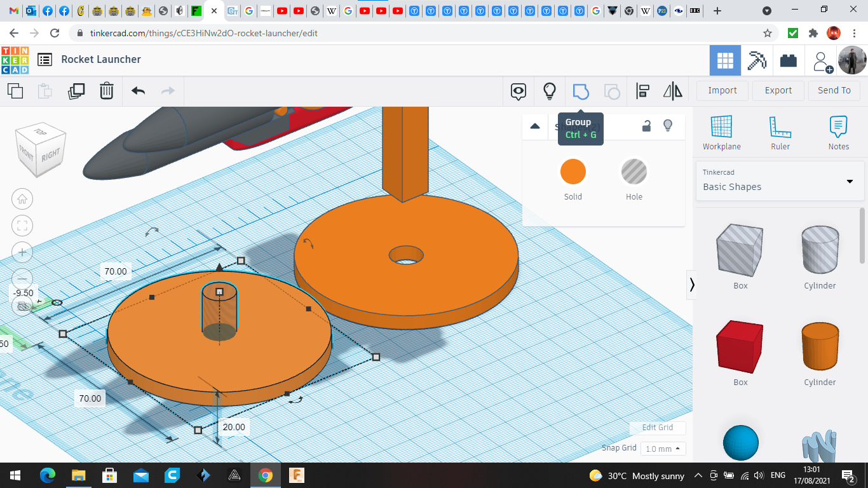Click the Copy icon in toolbar
Viewport: 868px width, 488px height.
[x=15, y=91]
